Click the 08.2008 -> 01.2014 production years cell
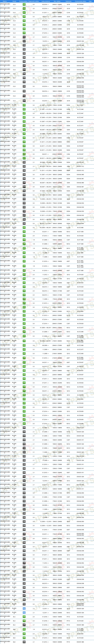 [46, 162]
